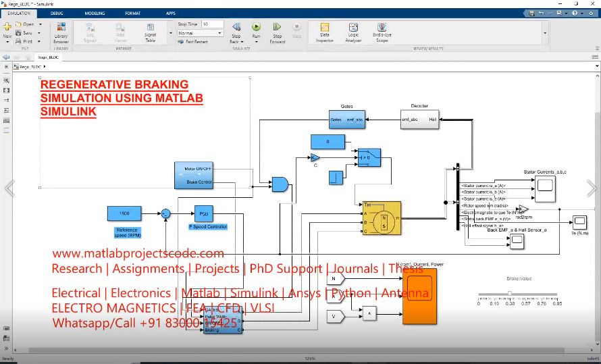Viewport: 601px width, 364px height.
Task: Toggle the Fast Restart option
Action: [194, 41]
